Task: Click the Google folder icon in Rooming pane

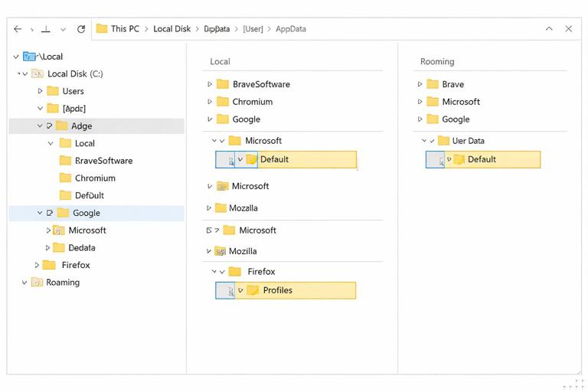Action: point(433,119)
